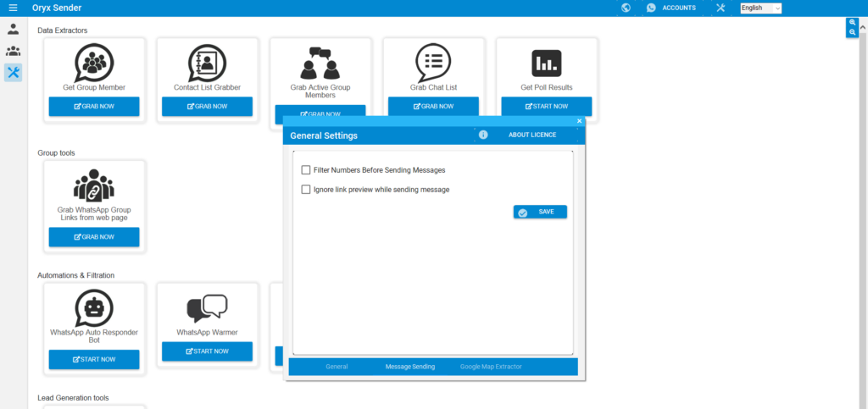Click GRAB NOW under Grab WhatsApp Group Links
Viewport: 868px width, 409px height.
94,236
